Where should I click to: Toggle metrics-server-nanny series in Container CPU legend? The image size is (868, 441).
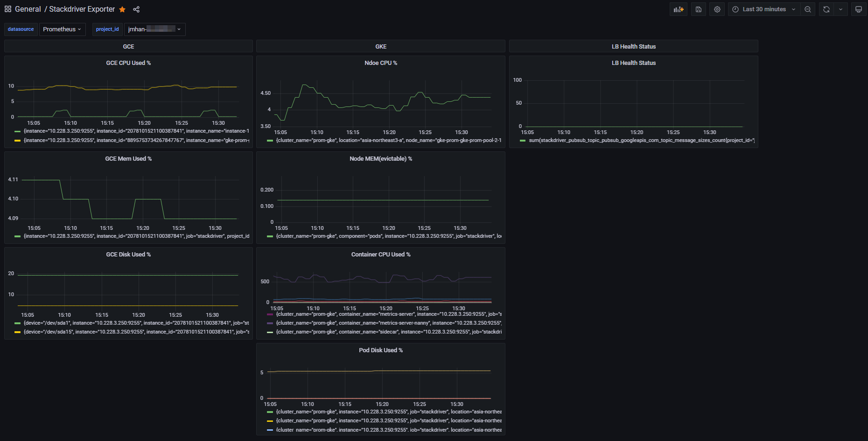[x=387, y=323]
